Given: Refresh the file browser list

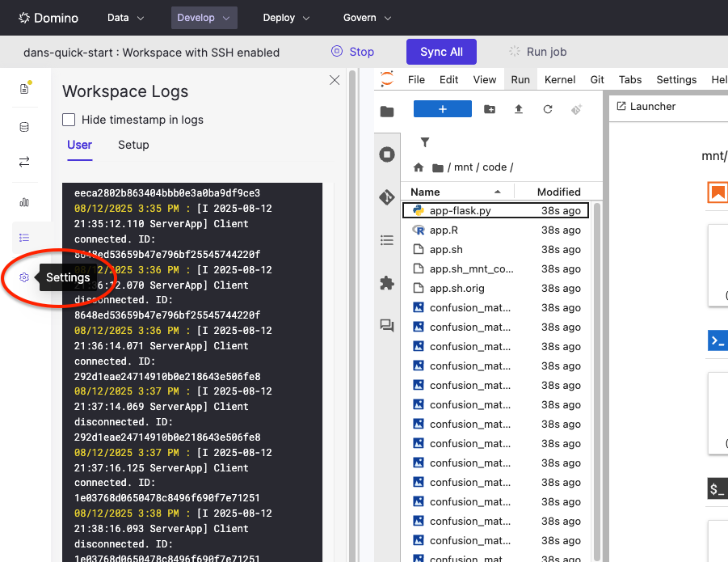Looking at the screenshot, I should 548,109.
